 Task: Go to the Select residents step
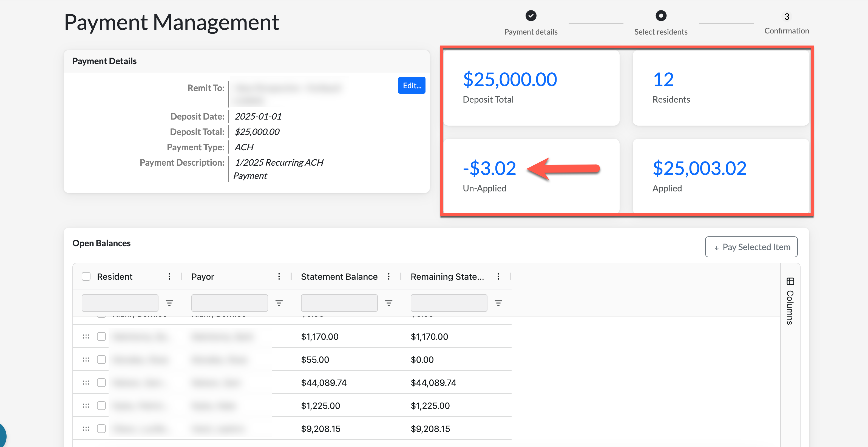(660, 16)
